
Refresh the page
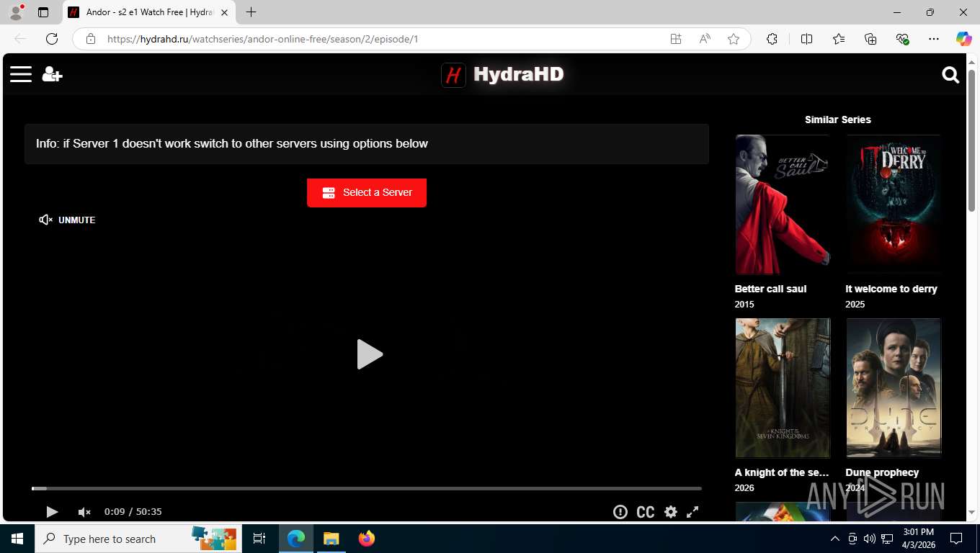tap(52, 39)
